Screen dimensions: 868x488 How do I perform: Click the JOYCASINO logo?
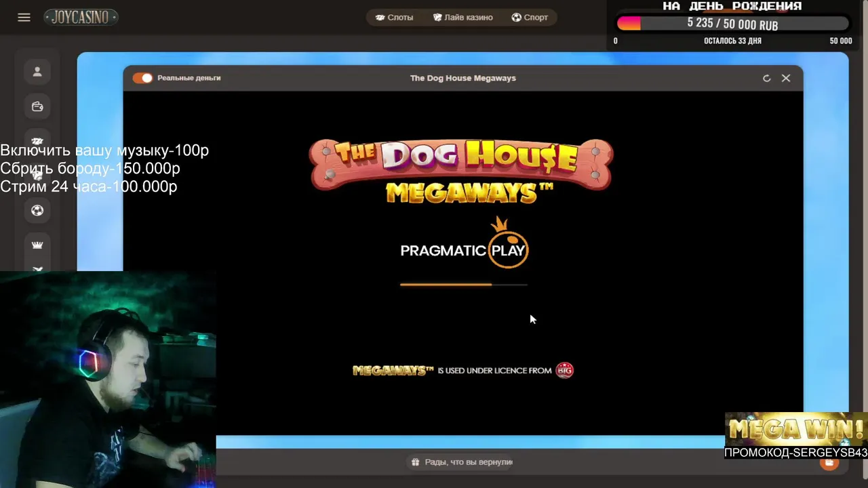pyautogui.click(x=81, y=17)
